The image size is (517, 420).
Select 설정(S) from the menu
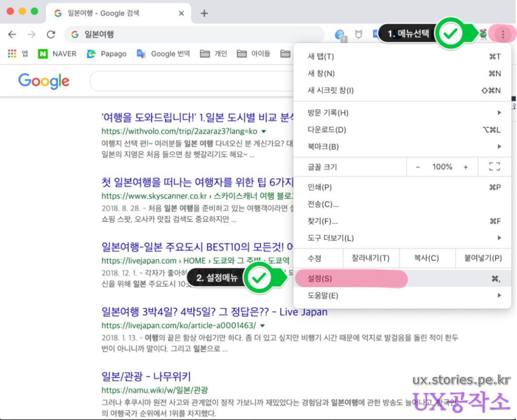pos(320,279)
